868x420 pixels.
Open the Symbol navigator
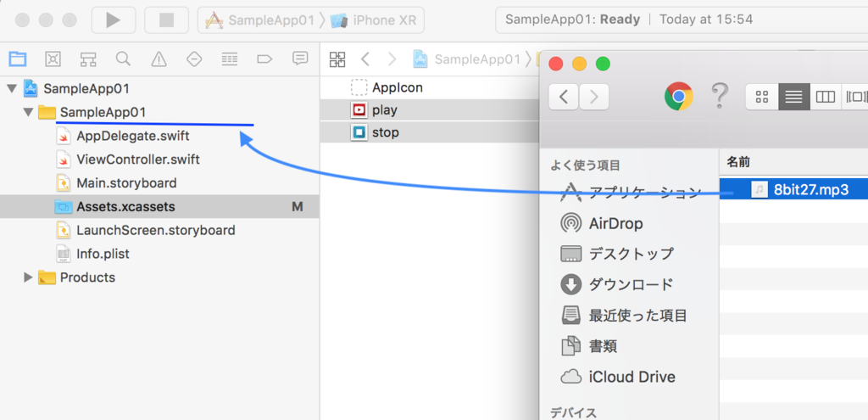[x=88, y=59]
